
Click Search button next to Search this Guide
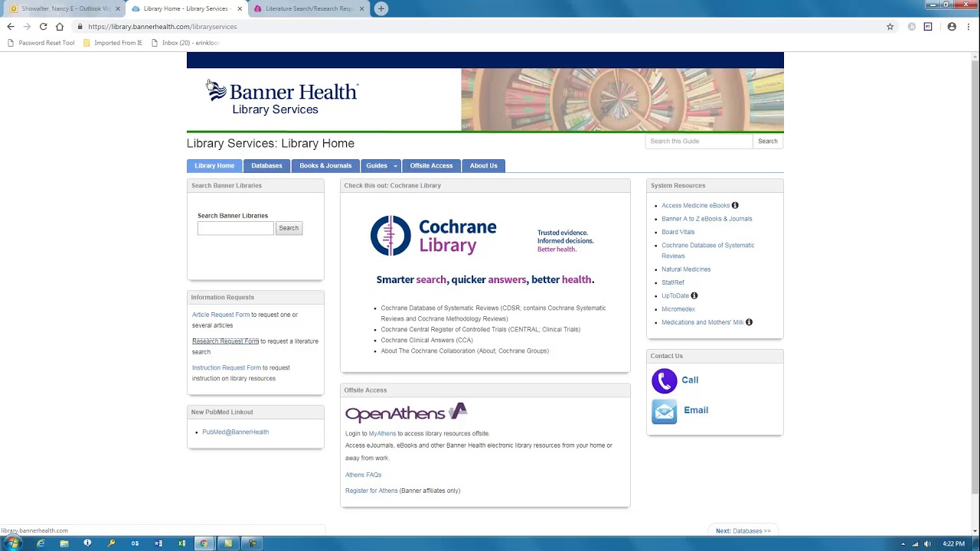tap(767, 141)
